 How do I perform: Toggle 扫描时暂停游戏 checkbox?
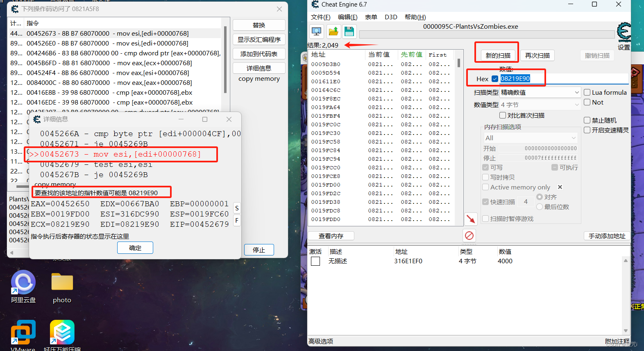(x=485, y=219)
